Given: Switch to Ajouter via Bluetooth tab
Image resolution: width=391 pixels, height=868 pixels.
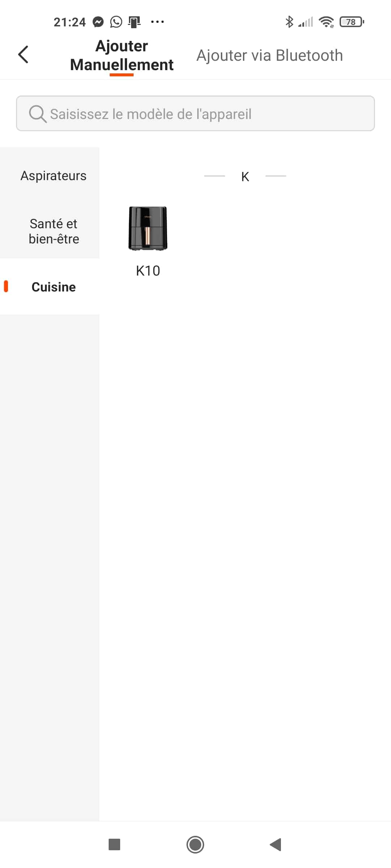Looking at the screenshot, I should tap(269, 55).
